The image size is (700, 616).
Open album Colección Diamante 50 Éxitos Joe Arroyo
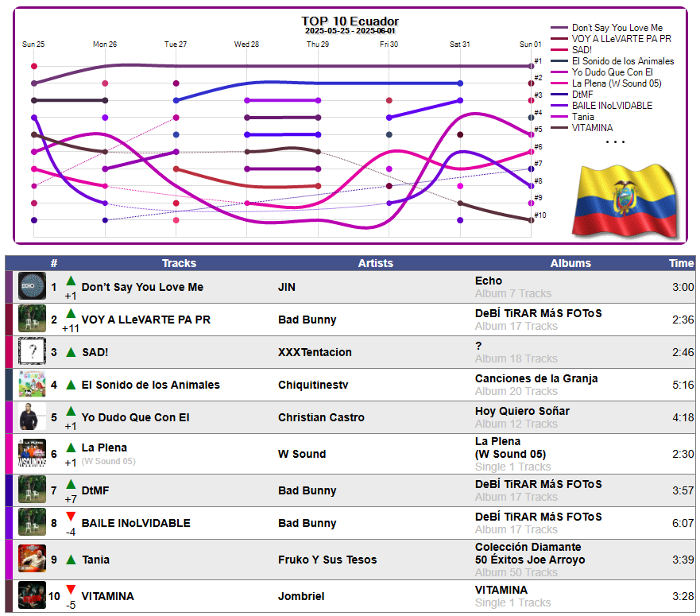click(529, 553)
